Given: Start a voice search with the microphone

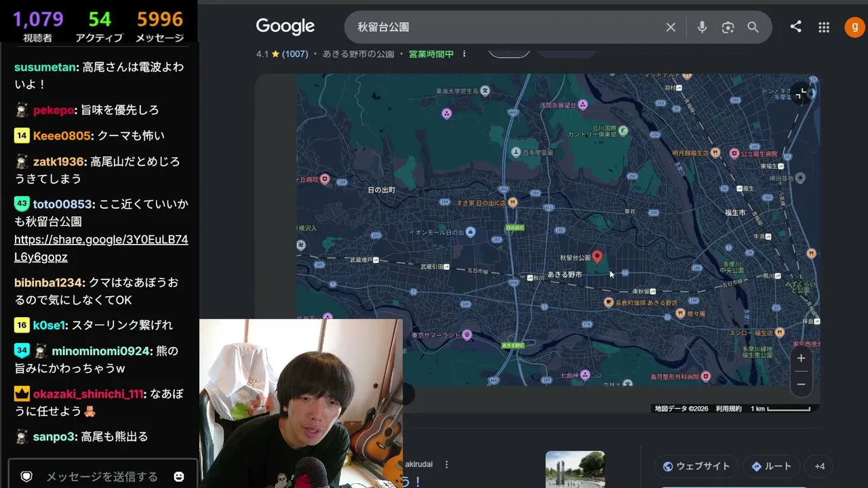Looking at the screenshot, I should point(702,27).
